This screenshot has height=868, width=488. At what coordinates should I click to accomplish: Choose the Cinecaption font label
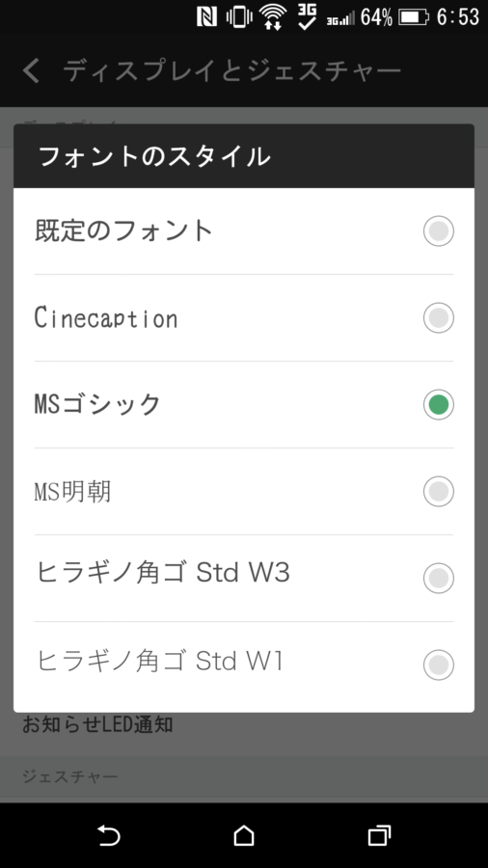tap(106, 317)
